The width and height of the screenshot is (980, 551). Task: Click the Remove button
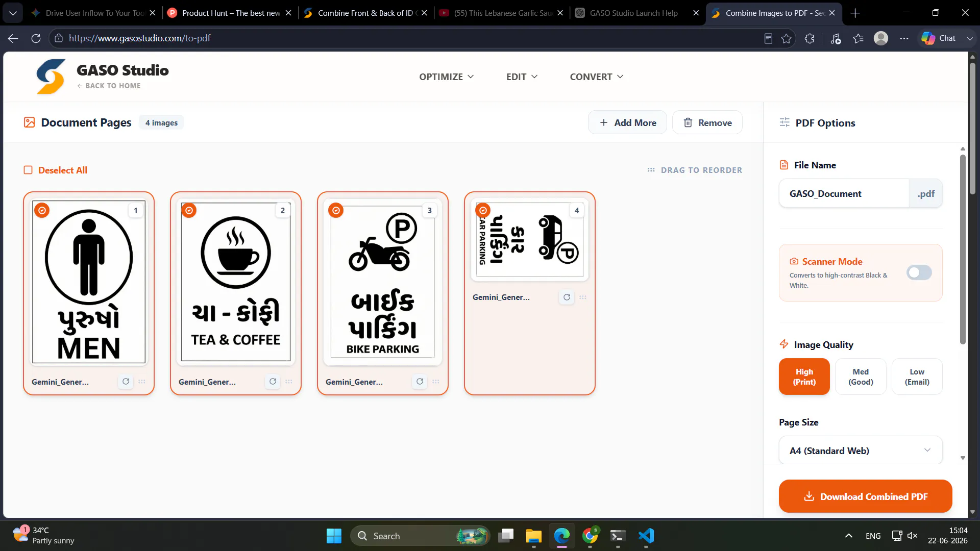tap(707, 122)
